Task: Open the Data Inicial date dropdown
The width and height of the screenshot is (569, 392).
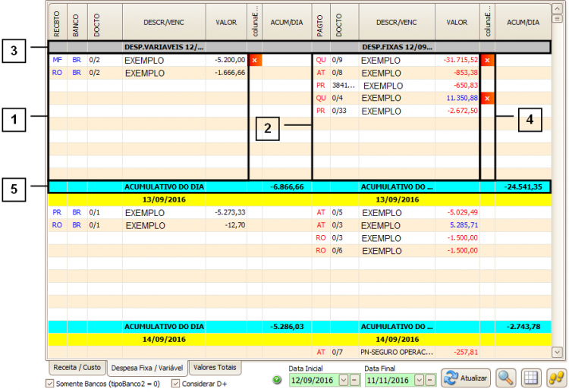Action: coord(344,379)
